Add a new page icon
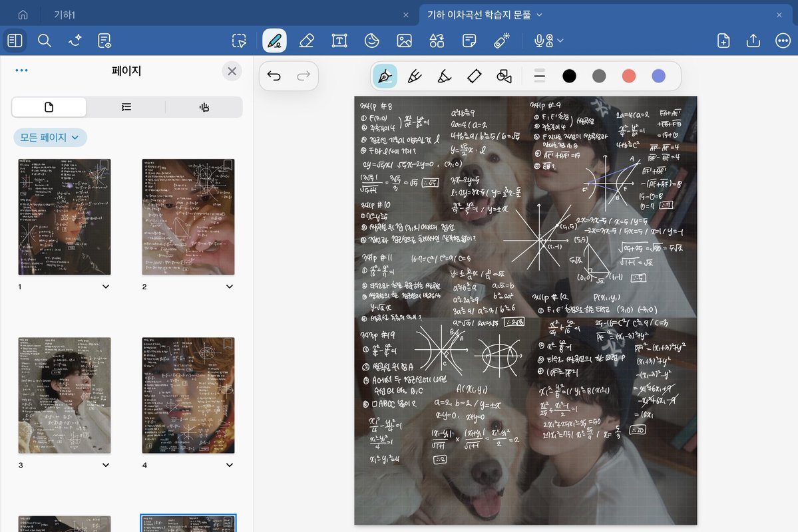This screenshot has height=532, width=798. 723,41
